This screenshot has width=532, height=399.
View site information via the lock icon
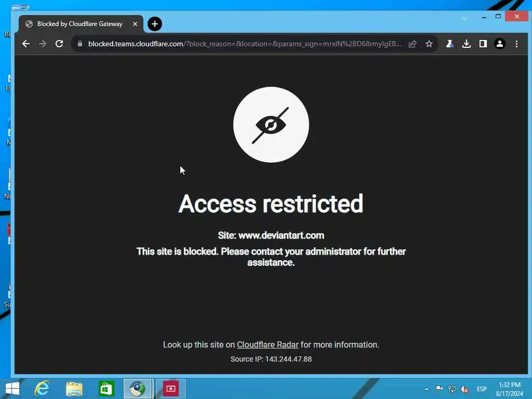coord(79,44)
